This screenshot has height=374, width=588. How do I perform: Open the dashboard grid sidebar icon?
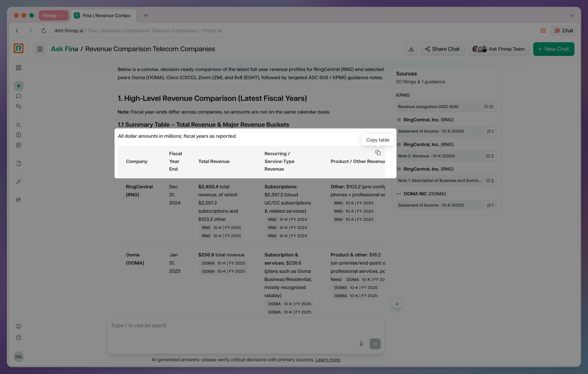(x=19, y=68)
